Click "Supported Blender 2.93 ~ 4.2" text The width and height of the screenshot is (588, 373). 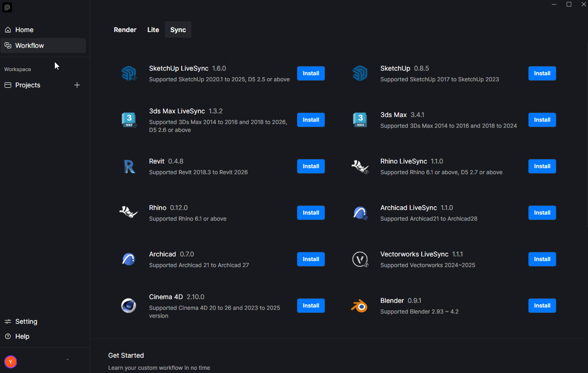[419, 312]
